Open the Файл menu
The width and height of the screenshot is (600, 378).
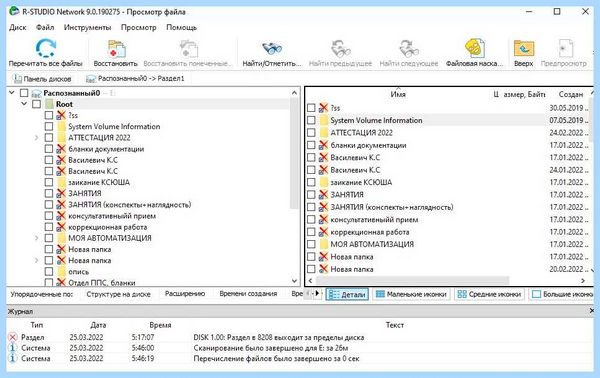pyautogui.click(x=45, y=28)
